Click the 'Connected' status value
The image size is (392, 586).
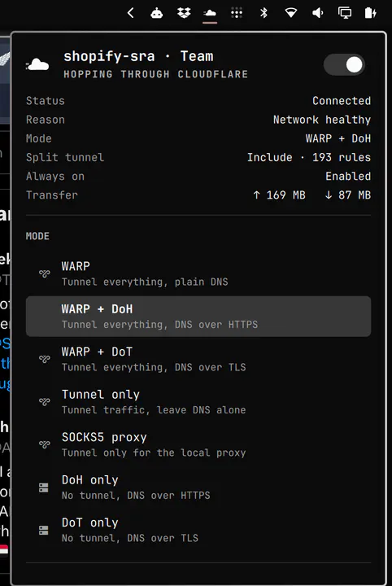tap(342, 101)
